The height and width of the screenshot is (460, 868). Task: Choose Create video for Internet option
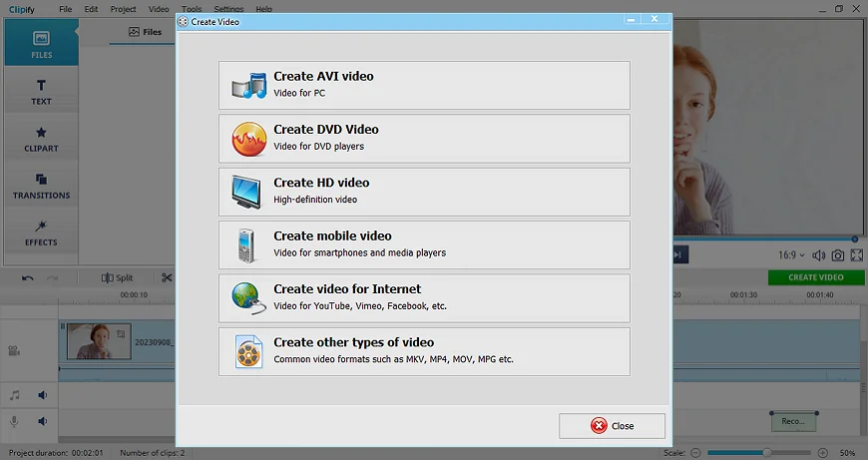coord(424,298)
